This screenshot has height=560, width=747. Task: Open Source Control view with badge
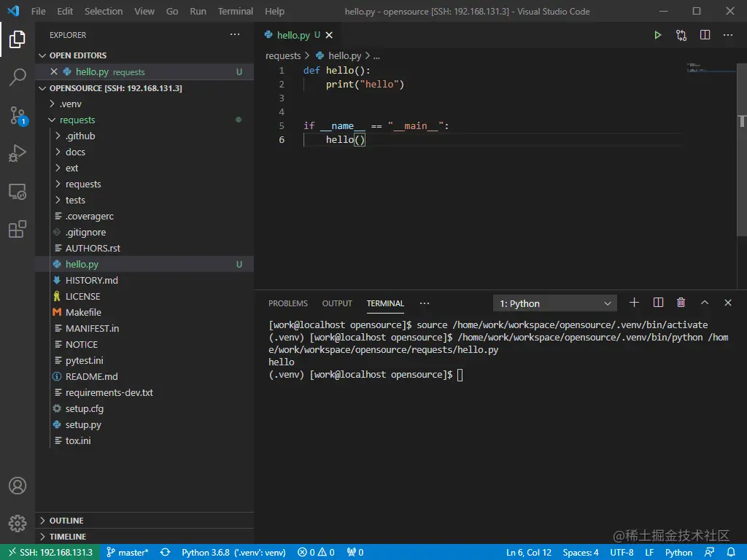click(x=18, y=116)
